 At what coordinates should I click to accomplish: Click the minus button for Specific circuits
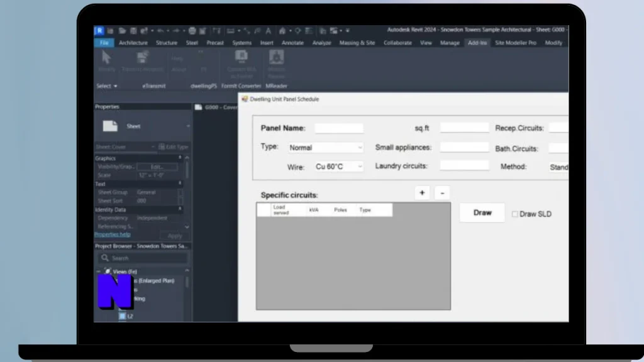coord(442,193)
